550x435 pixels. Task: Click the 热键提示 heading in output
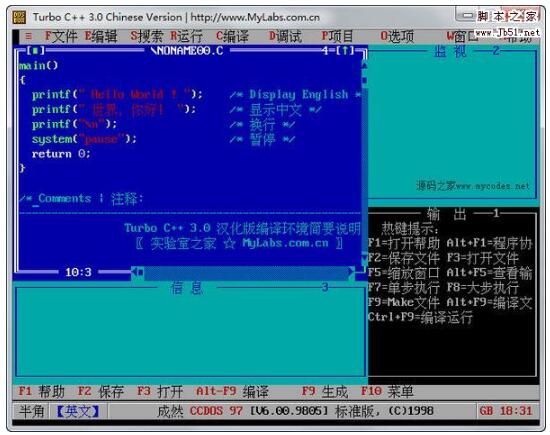point(410,229)
